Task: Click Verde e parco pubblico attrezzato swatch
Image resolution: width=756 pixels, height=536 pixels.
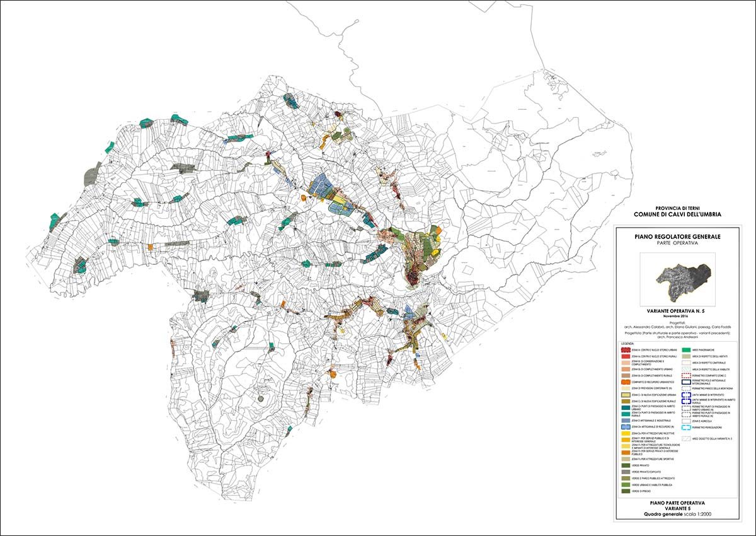Action: pos(626,478)
